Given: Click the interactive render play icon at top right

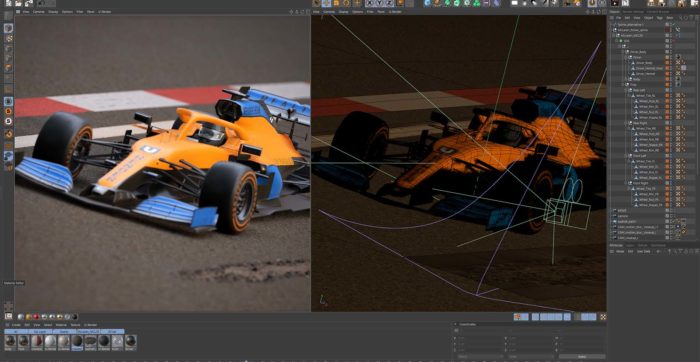Looking at the screenshot, I should (614, 4).
